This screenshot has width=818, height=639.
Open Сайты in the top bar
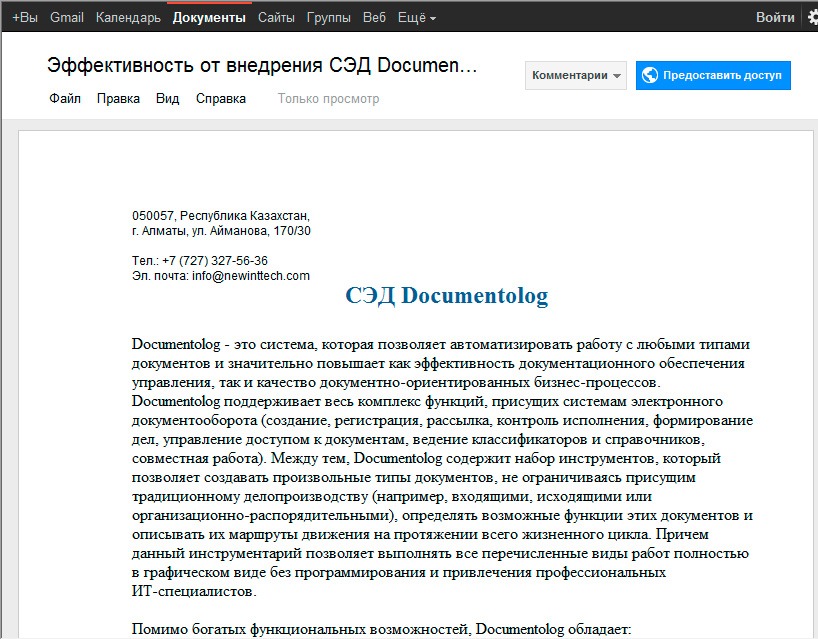point(276,18)
